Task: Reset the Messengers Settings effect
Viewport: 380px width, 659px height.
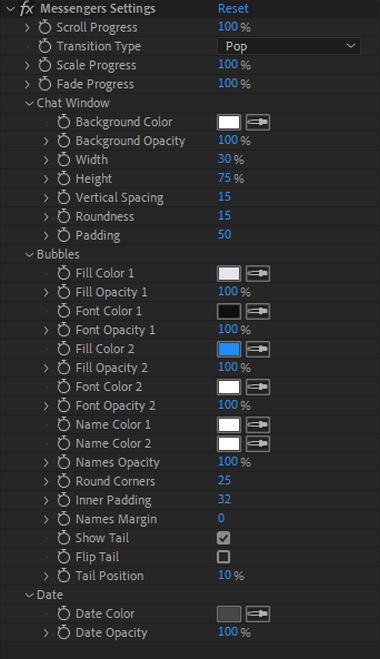Action: (233, 8)
